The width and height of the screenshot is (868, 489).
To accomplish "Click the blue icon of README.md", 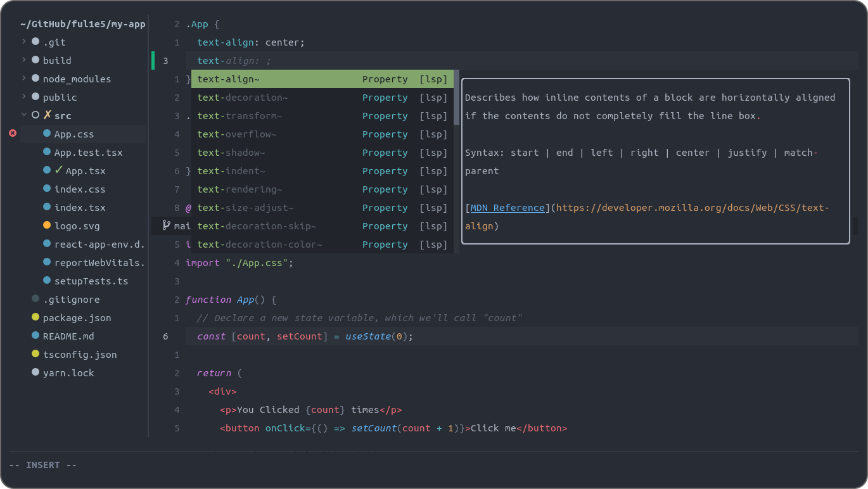I will coord(35,336).
